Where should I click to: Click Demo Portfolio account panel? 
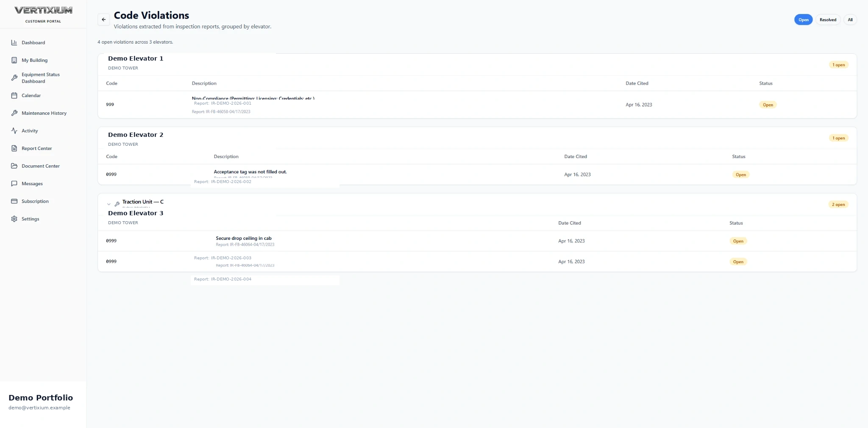click(x=43, y=402)
